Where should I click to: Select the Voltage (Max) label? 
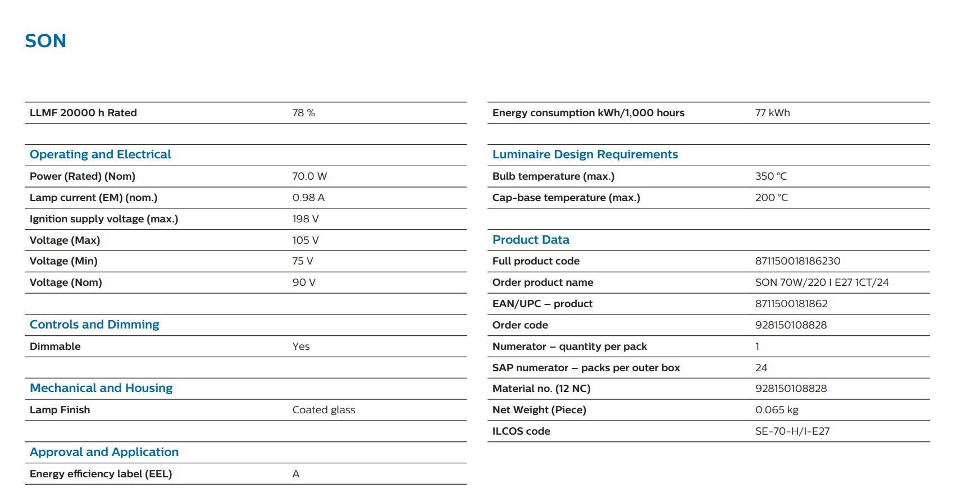[65, 240]
